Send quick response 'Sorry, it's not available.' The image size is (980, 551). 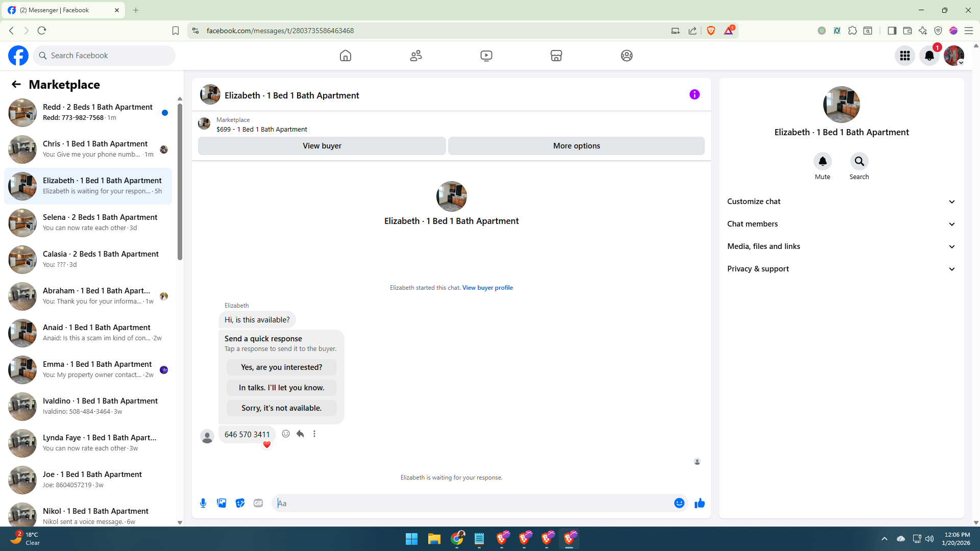281,408
